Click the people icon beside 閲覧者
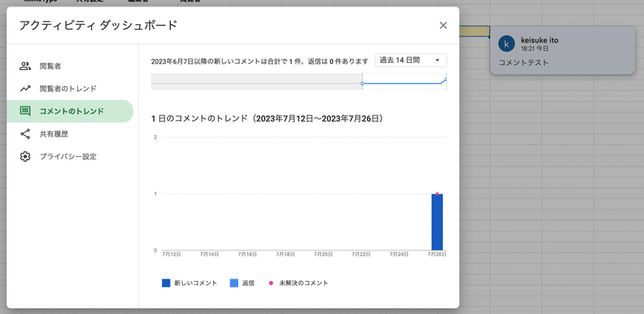 pos(25,66)
